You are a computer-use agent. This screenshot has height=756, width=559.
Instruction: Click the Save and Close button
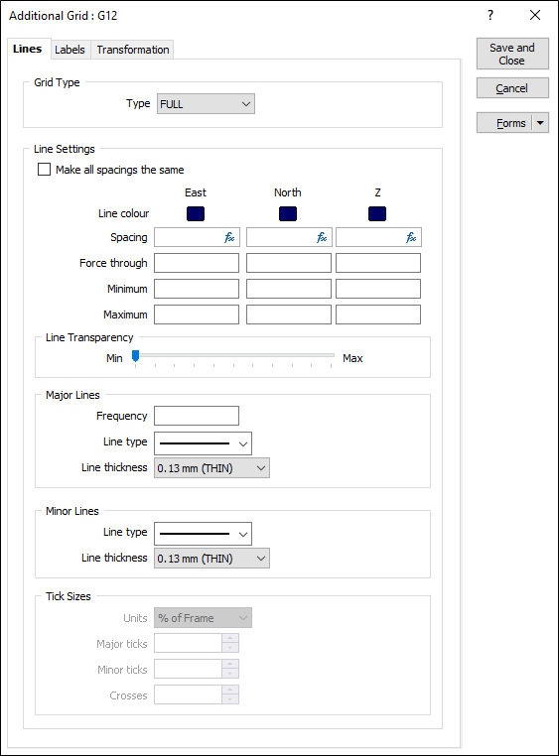(512, 54)
